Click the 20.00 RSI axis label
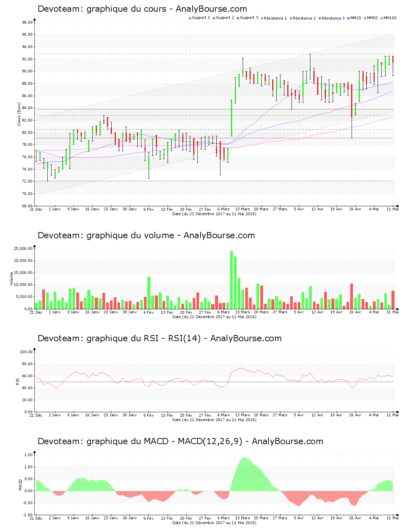The height and width of the screenshot is (532, 412). click(x=27, y=400)
